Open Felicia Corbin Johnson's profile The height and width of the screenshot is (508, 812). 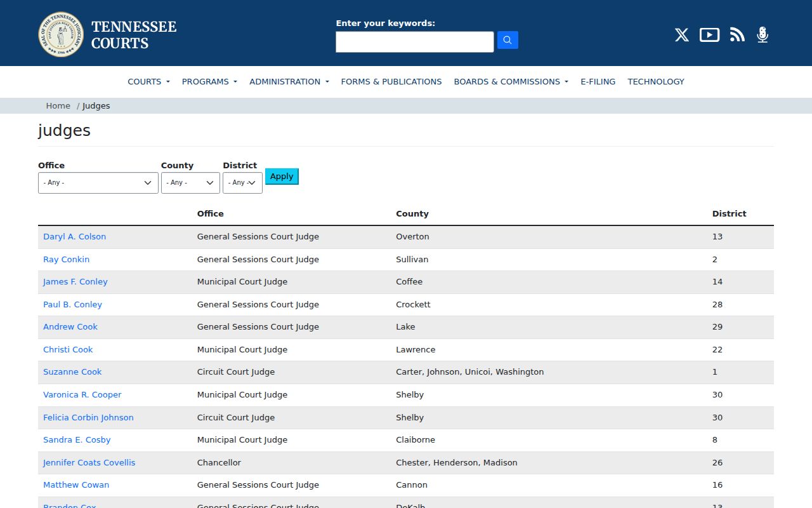click(x=88, y=417)
